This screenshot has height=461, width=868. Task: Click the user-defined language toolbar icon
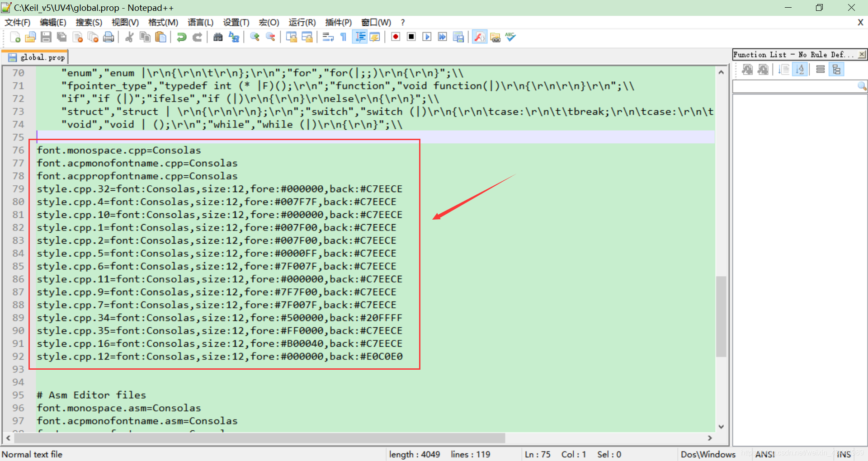coord(375,38)
